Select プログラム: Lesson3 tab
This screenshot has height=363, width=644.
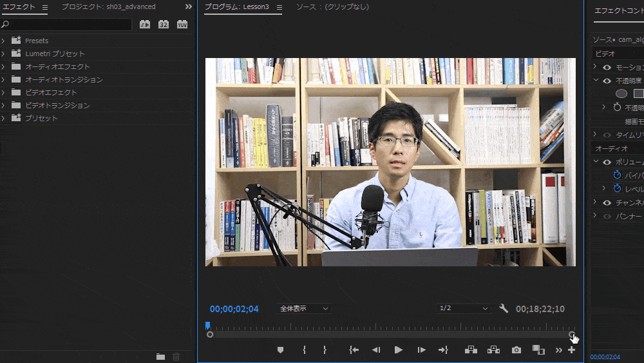(x=237, y=7)
